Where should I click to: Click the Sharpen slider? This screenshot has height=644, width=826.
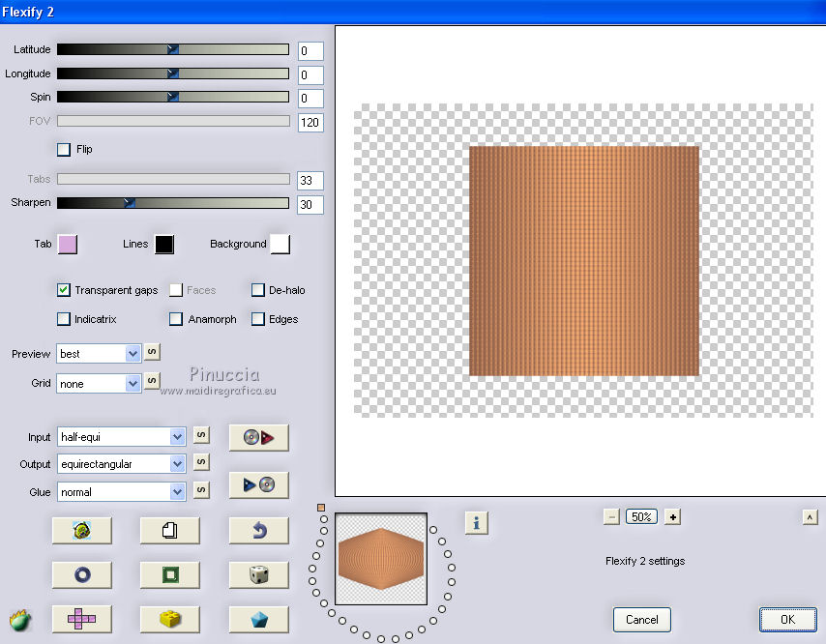tap(173, 203)
